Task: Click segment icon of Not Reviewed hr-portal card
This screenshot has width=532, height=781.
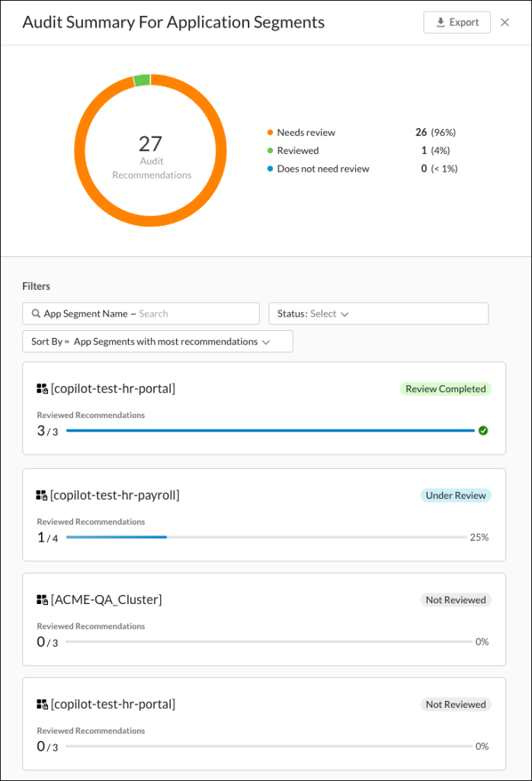Action: (42, 704)
